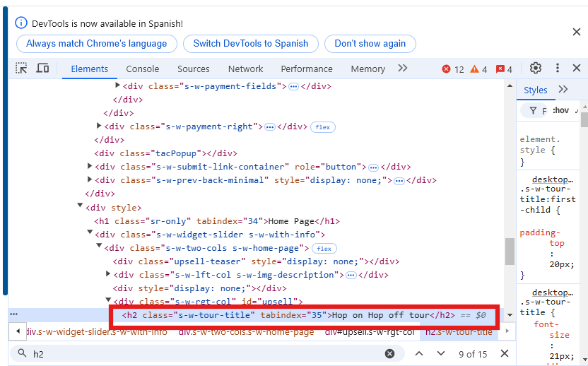
Task: Expand collapsed s-w-payment-fields content ellipsis
Action: pos(293,87)
